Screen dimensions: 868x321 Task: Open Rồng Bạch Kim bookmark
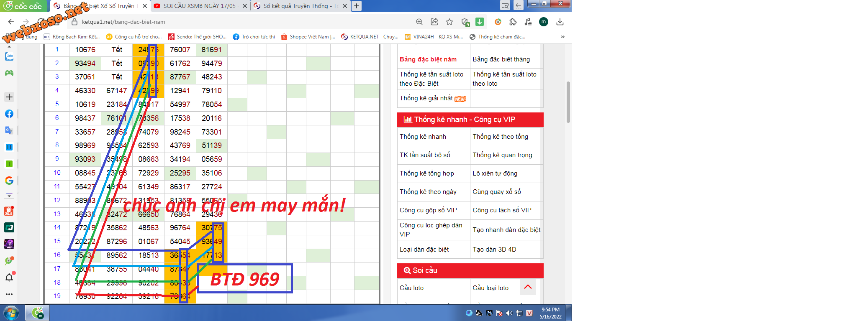tap(72, 37)
